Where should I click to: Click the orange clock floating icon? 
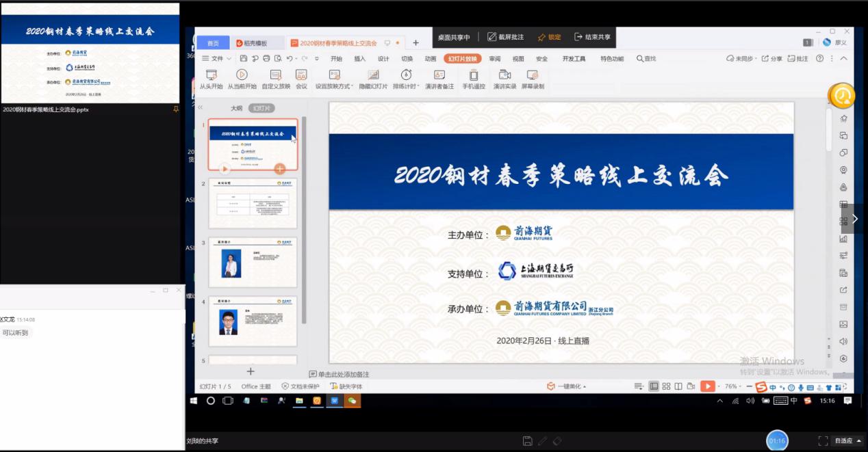[841, 96]
